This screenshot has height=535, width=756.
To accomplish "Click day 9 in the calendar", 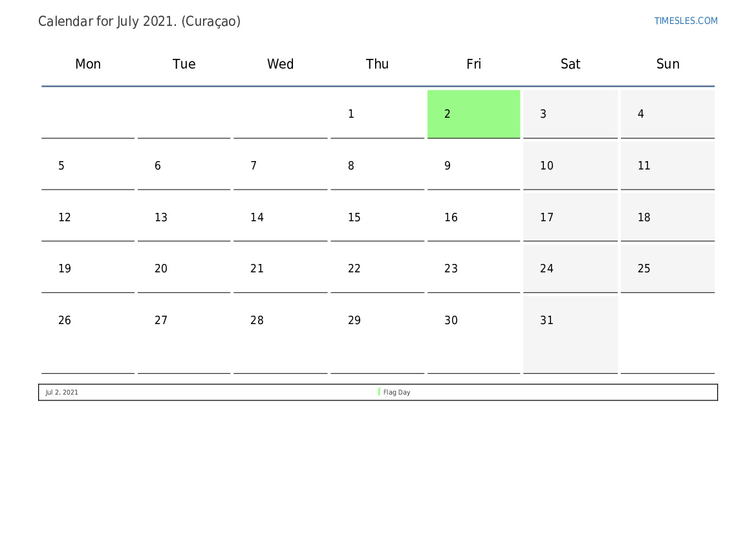I will click(473, 166).
